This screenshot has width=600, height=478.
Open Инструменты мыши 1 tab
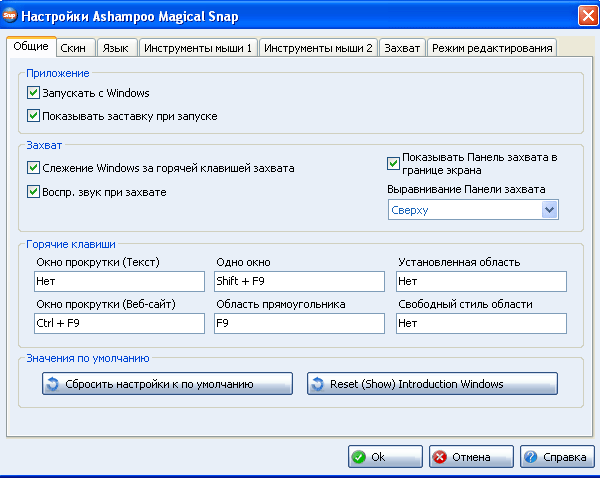pyautogui.click(x=198, y=48)
